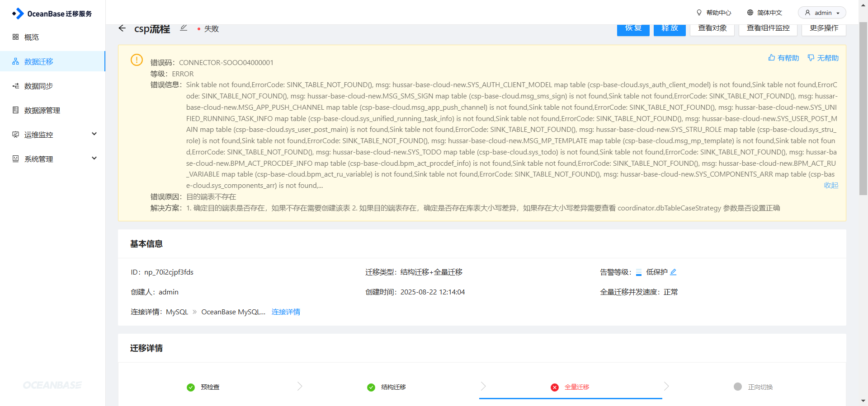Expand the 运维监控 submenu chevron
868x406 pixels.
[94, 134]
